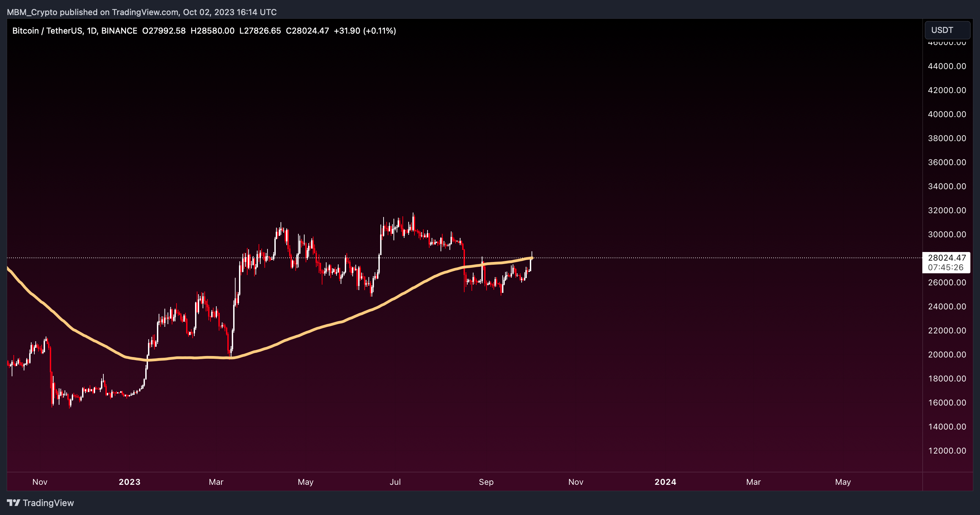Click the countdown timer 07:45:26
Viewport: 980px width, 515px height.
pos(946,267)
